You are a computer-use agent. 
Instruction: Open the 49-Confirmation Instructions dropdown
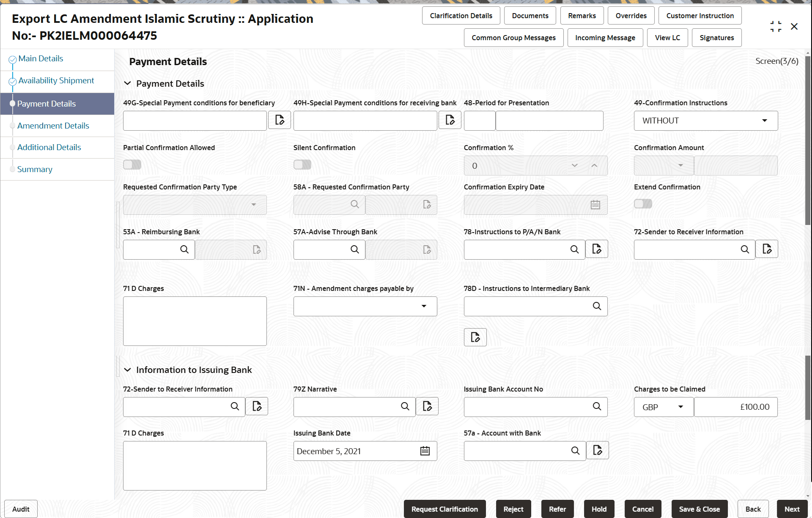coord(764,120)
